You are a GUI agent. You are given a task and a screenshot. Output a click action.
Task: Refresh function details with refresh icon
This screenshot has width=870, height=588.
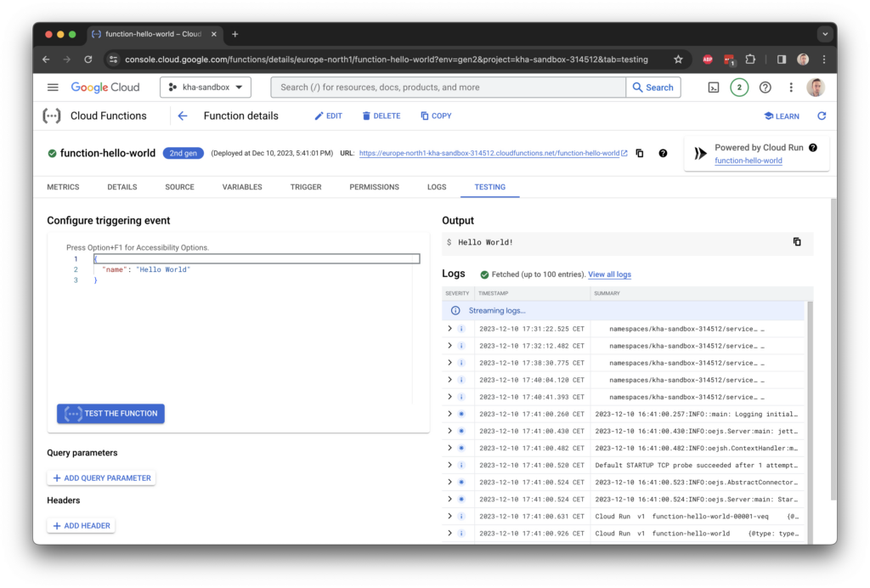tap(822, 116)
